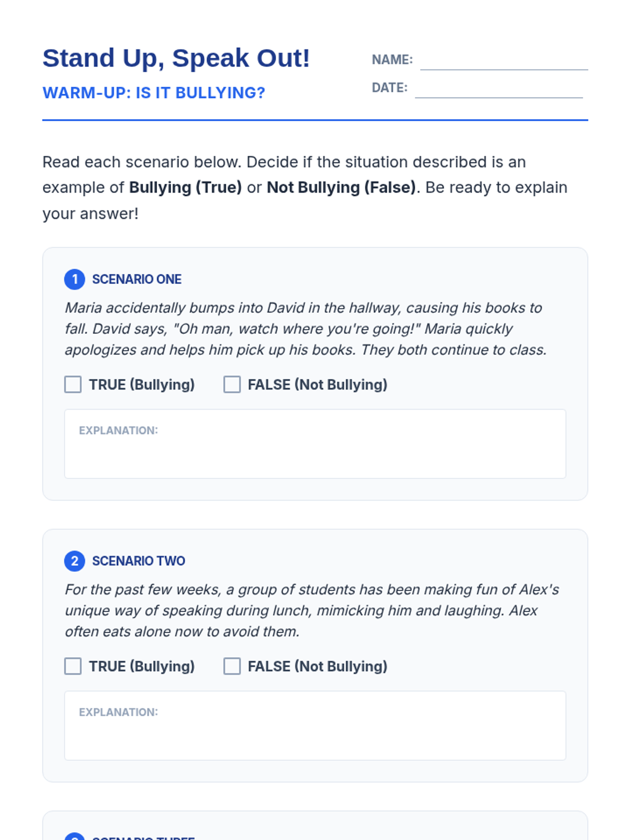Click Scenario Two's 'FALSE (Not Bullying)' label text
This screenshot has width=630, height=840.
tap(318, 666)
